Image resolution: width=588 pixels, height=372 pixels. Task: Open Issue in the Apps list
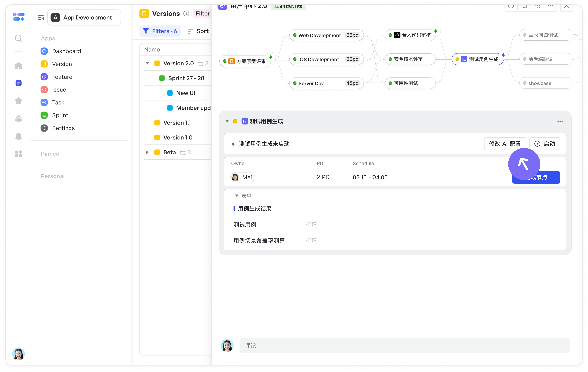pyautogui.click(x=53, y=90)
